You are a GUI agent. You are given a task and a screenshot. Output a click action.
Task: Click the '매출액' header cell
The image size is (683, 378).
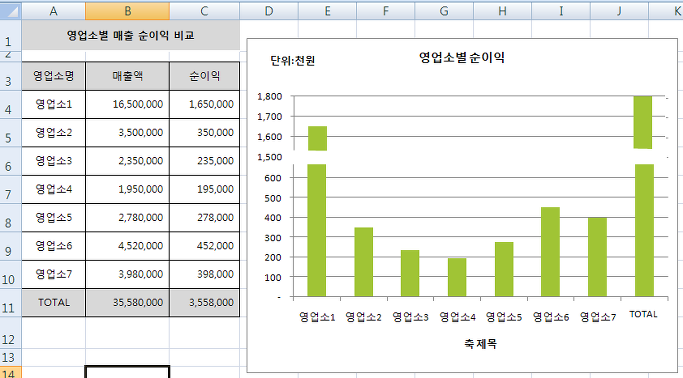128,76
